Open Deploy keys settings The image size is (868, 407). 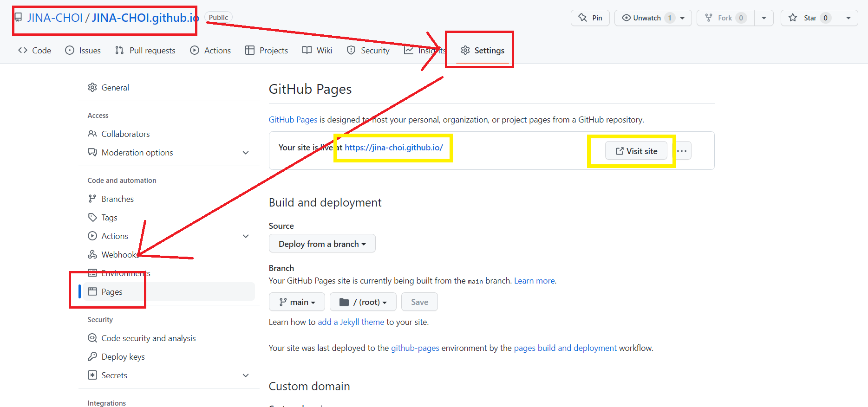(169, 356)
